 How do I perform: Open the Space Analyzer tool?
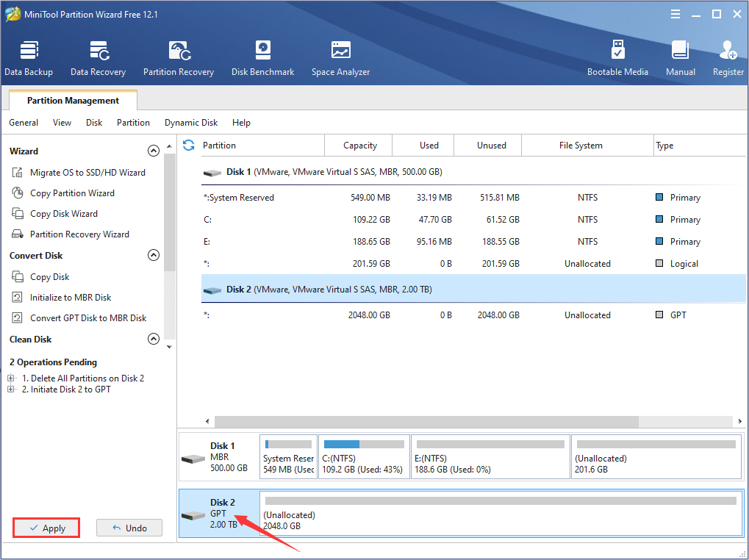pos(340,58)
